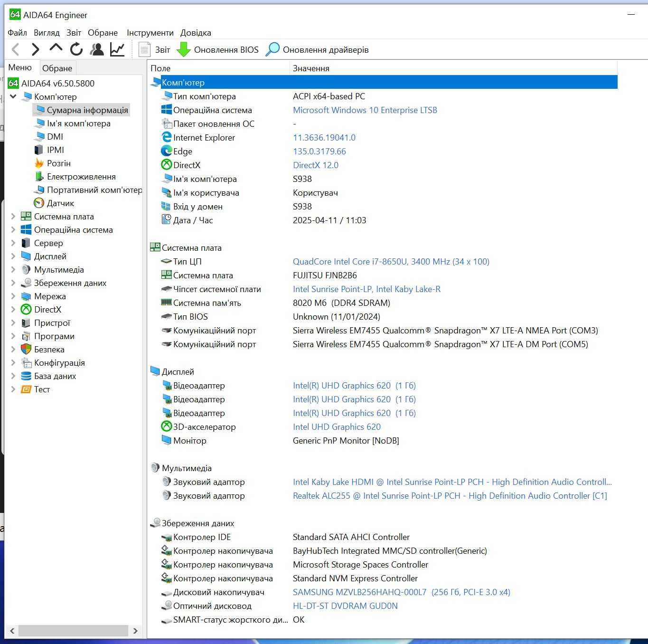Open the user icon in the toolbar
The height and width of the screenshot is (644, 648).
pyautogui.click(x=97, y=49)
